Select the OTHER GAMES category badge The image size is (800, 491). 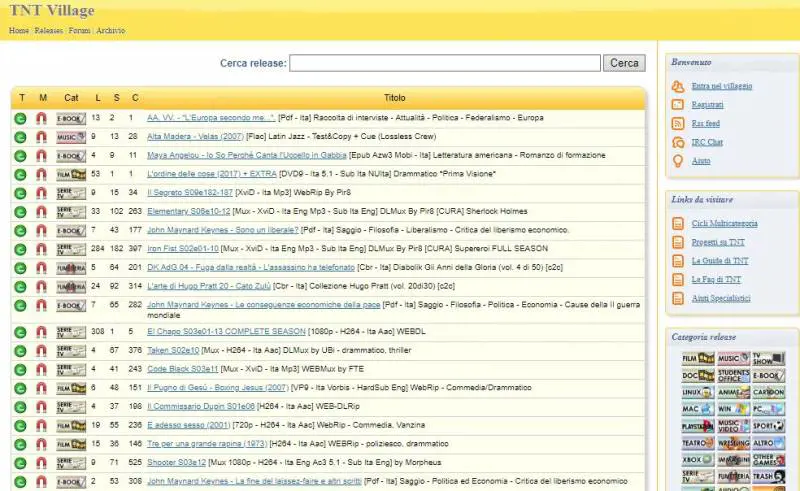[x=768, y=459]
